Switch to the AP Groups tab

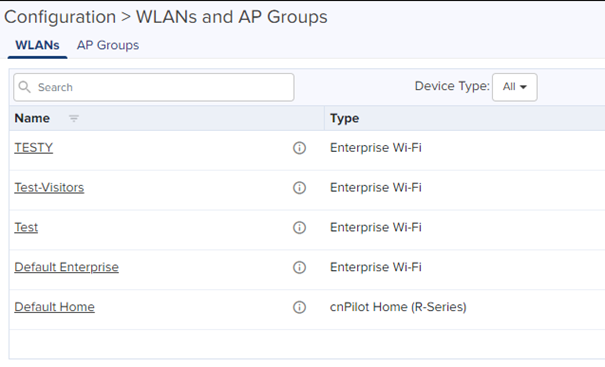click(108, 45)
